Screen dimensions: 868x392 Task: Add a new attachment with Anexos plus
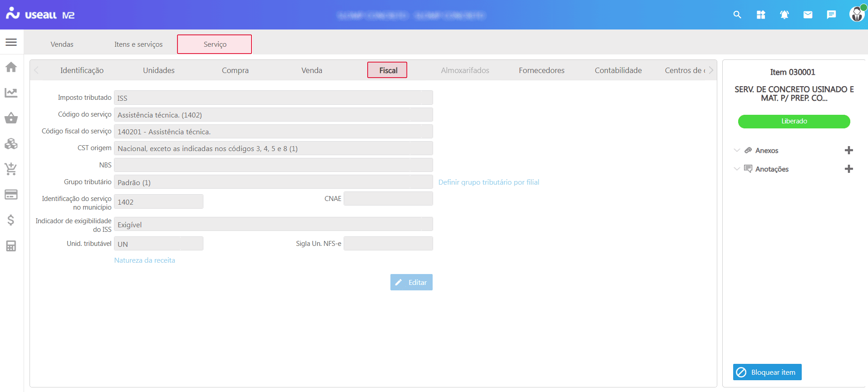click(848, 150)
